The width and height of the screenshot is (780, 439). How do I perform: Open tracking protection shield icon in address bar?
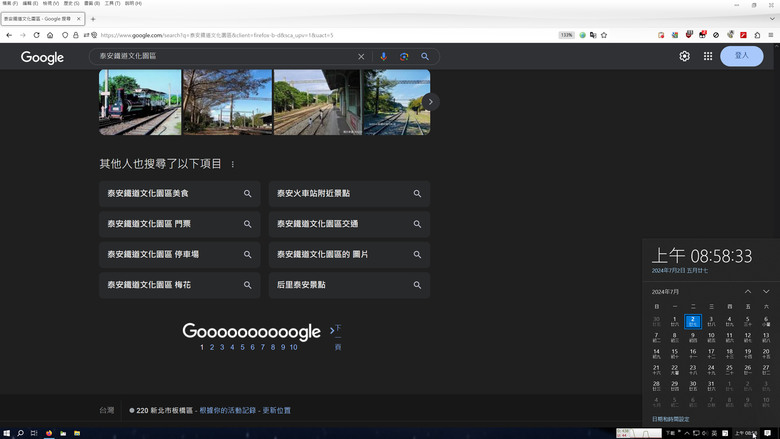point(65,35)
